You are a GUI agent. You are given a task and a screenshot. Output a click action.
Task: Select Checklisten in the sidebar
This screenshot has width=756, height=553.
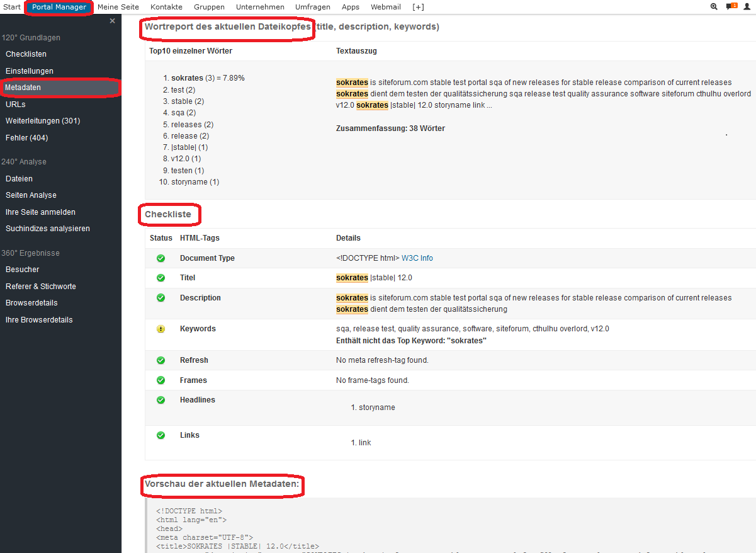(x=26, y=54)
